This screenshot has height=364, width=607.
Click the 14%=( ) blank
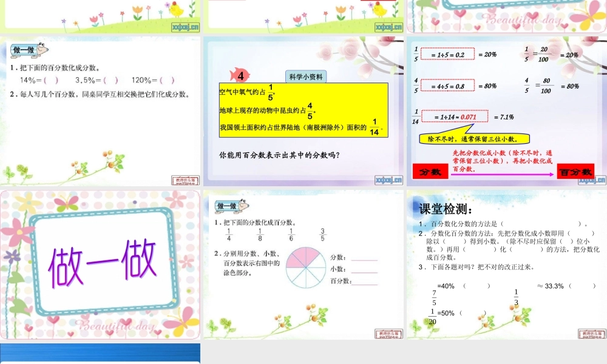[x=39, y=81]
